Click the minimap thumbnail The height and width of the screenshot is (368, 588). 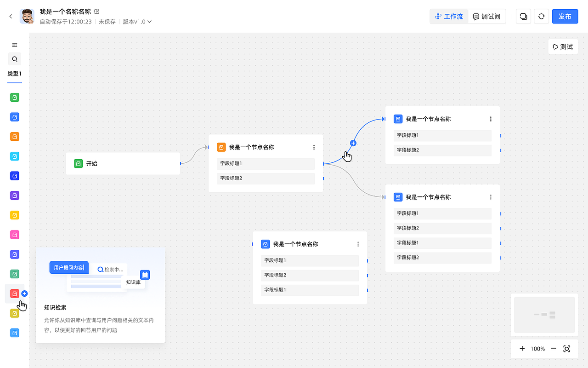(544, 315)
